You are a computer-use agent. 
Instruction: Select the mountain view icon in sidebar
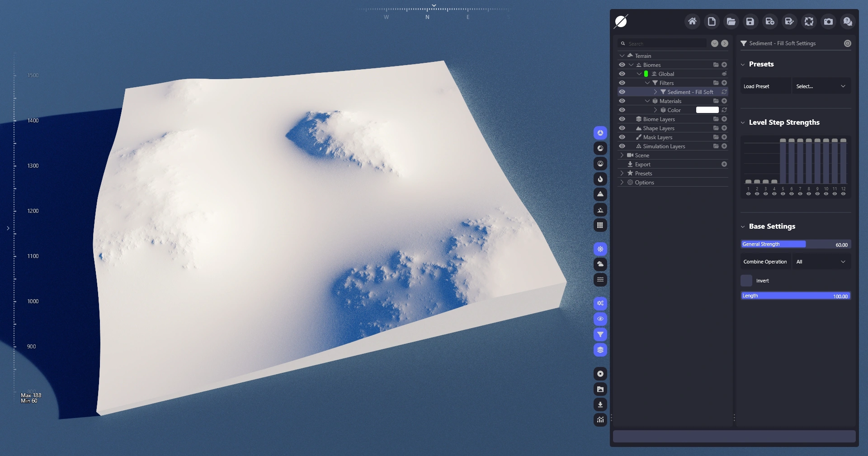[600, 194]
